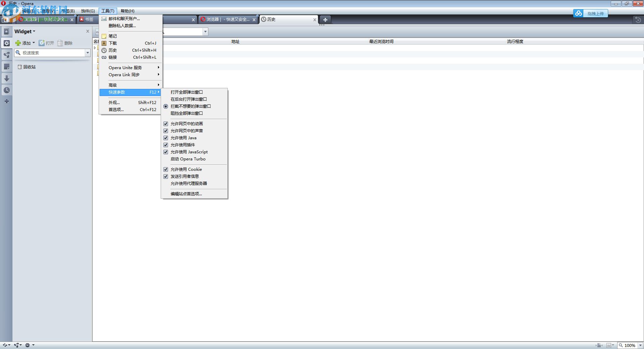Screen dimensions: 644x349
Task: Open the 帮助 menu
Action: [127, 11]
